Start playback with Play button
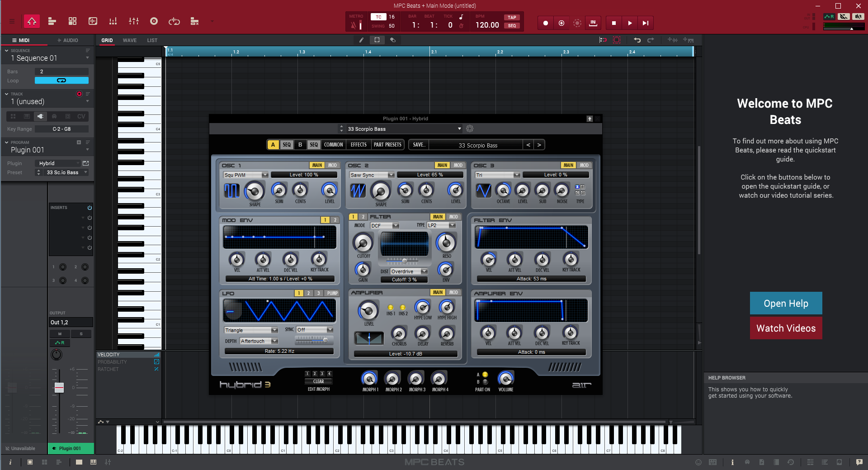 (x=630, y=23)
